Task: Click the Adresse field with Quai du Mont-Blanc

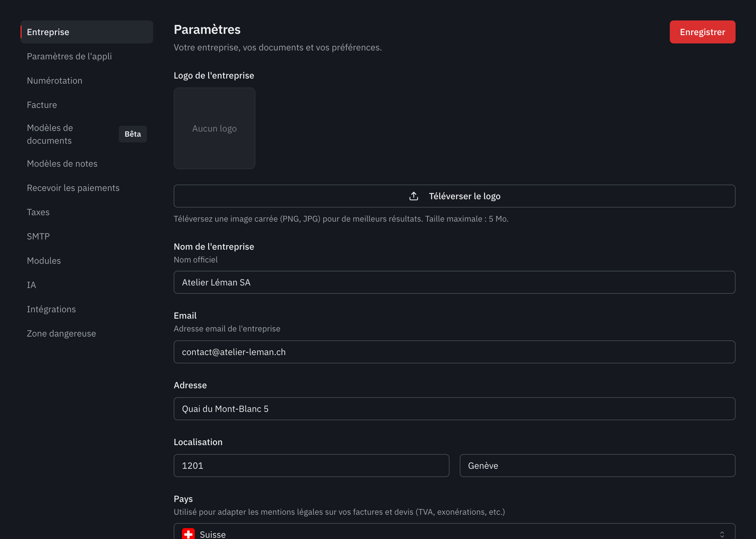Action: (x=454, y=409)
